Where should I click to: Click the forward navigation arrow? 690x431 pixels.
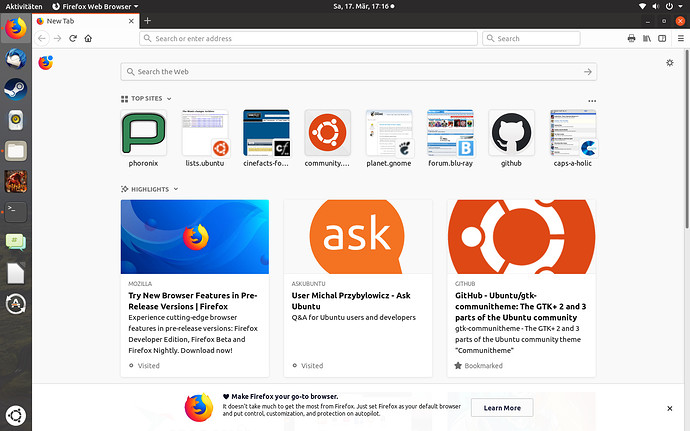(x=58, y=38)
